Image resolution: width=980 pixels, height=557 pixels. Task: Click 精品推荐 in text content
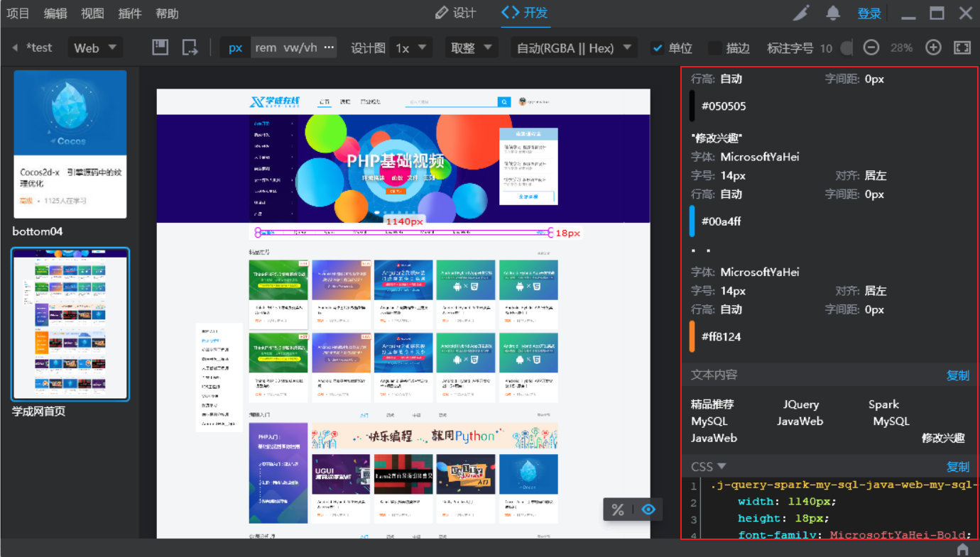click(x=712, y=404)
